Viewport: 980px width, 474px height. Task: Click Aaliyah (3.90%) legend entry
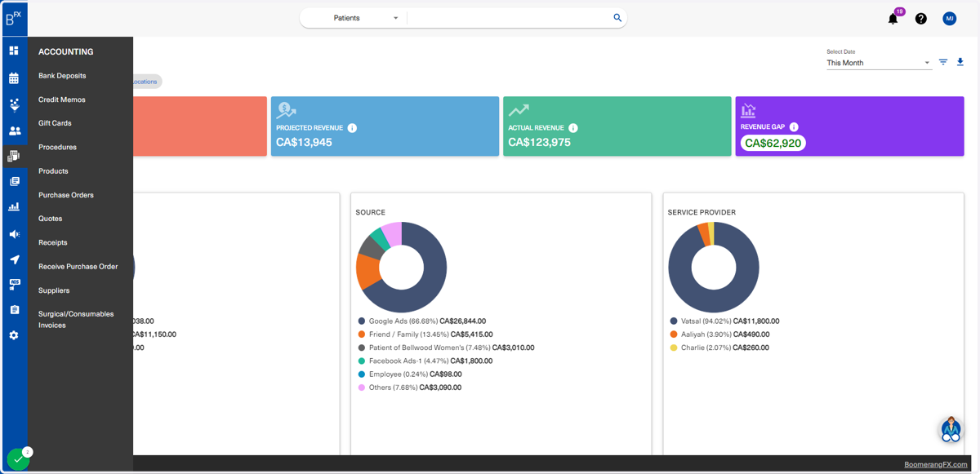[719, 334]
